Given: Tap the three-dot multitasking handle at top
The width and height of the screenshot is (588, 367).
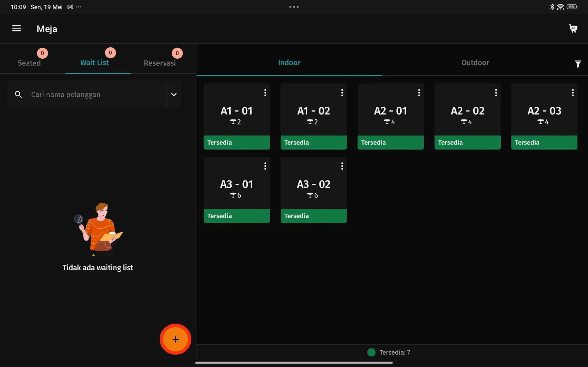Looking at the screenshot, I should (294, 7).
